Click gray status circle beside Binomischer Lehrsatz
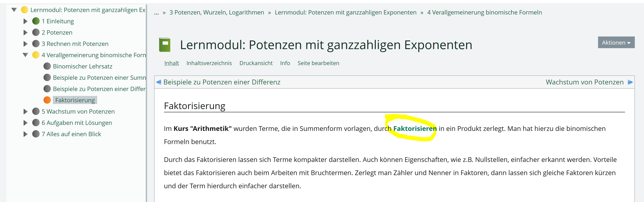This screenshot has width=644, height=202. [47, 66]
